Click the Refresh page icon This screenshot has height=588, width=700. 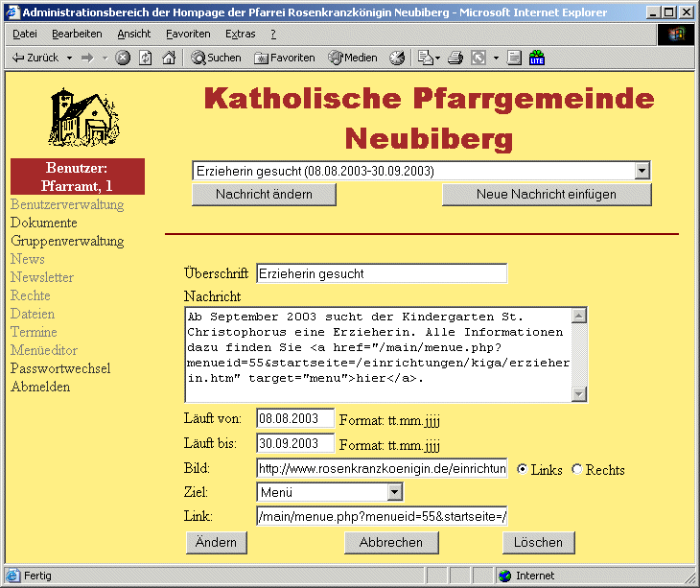[x=146, y=58]
